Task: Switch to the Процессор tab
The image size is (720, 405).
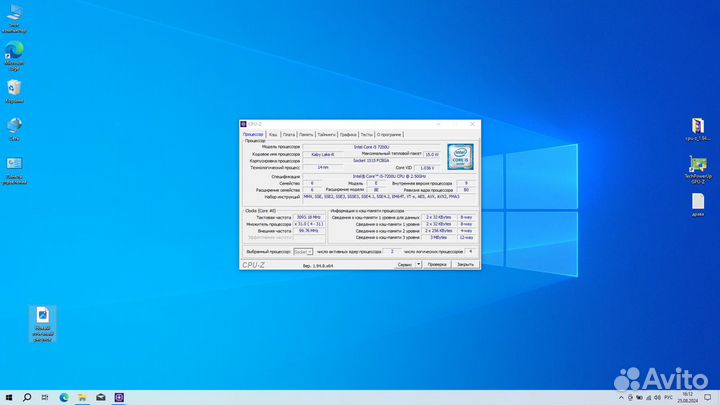Action: 253,134
